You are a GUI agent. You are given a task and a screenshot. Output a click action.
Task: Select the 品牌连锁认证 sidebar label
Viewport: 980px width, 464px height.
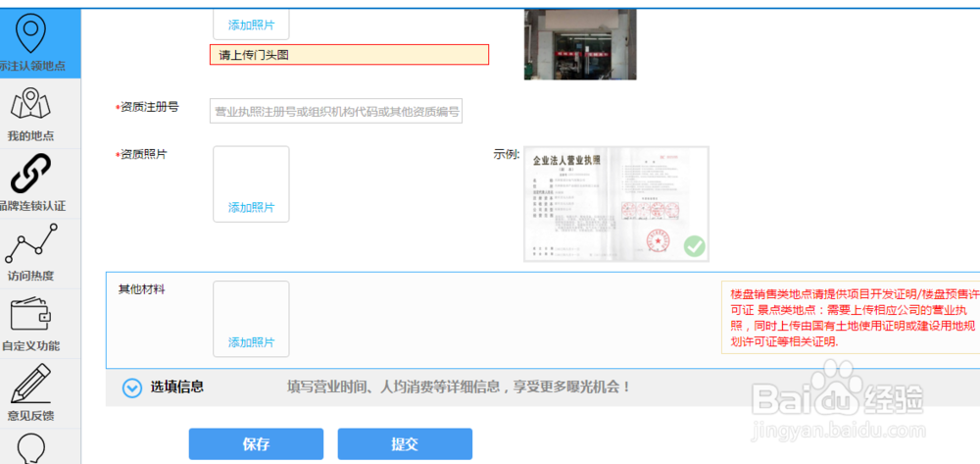pyautogui.click(x=32, y=206)
